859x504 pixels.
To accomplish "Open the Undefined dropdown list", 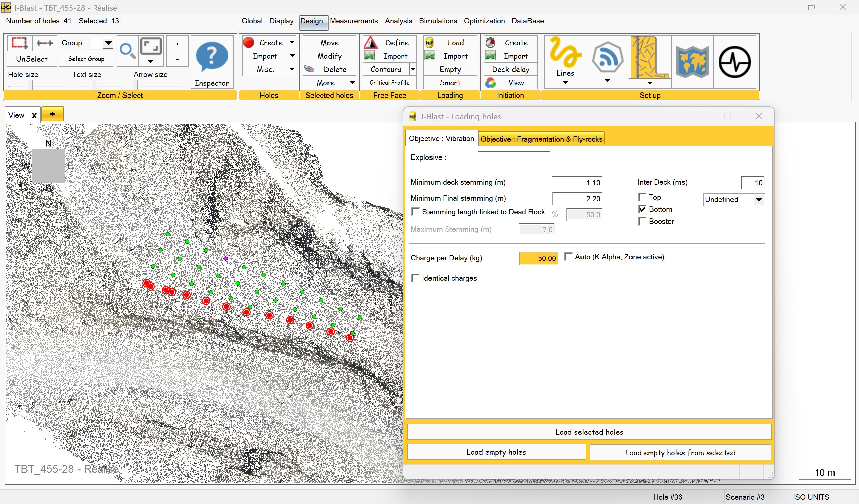I will [759, 200].
